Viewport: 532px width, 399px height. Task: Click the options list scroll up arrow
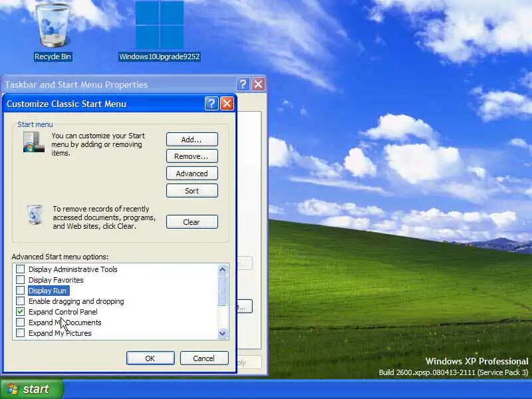point(222,270)
